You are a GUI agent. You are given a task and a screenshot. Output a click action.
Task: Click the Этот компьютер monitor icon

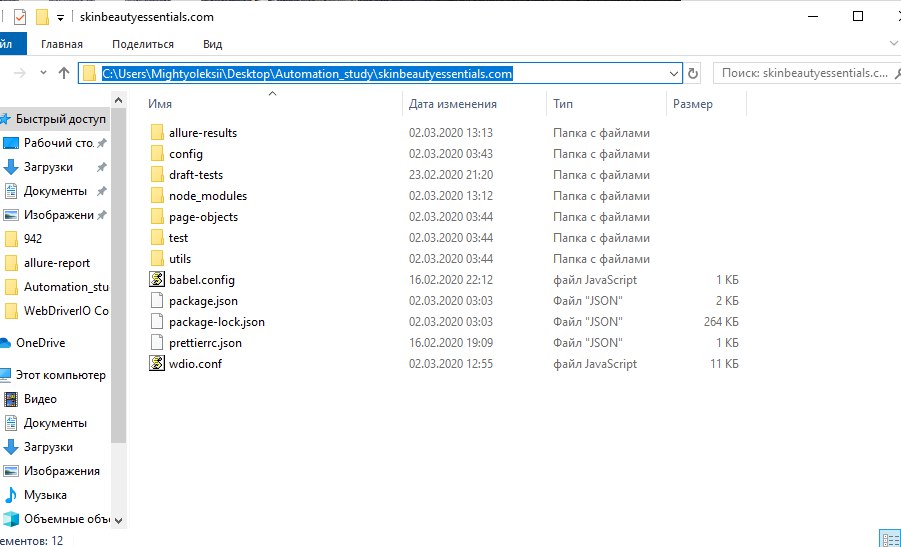pyautogui.click(x=5, y=375)
